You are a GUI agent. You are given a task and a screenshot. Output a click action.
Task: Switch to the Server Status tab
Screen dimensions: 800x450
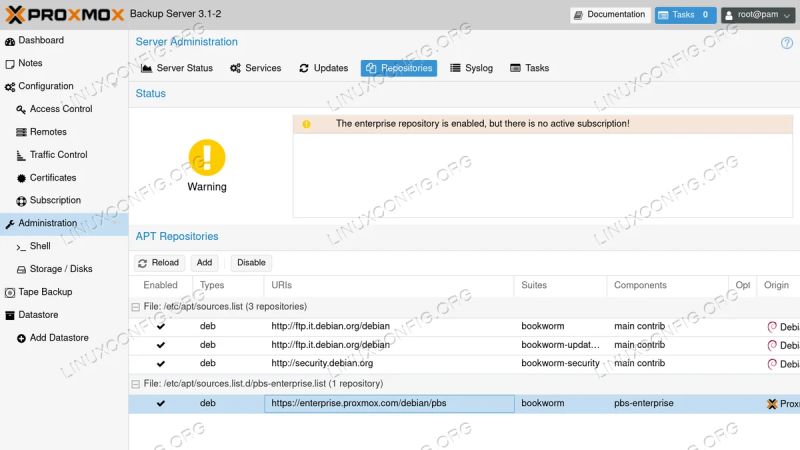[177, 68]
